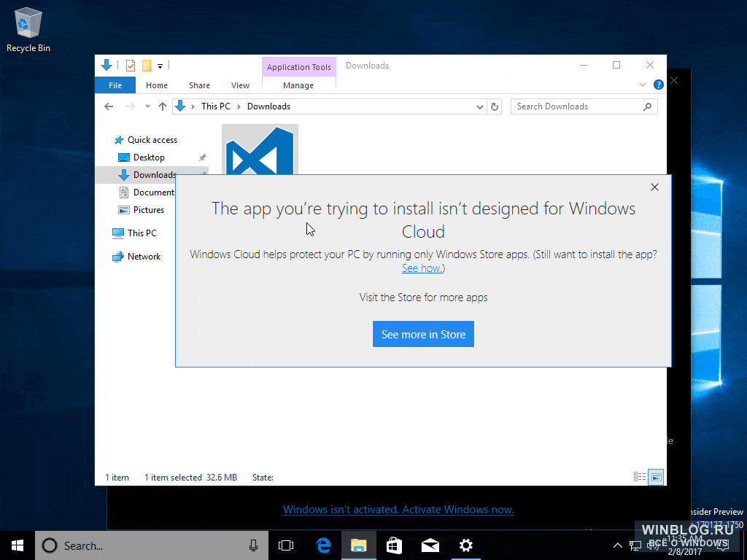Screen dimensions: 747x560
Task: Open the Start menu
Action: (18, 545)
